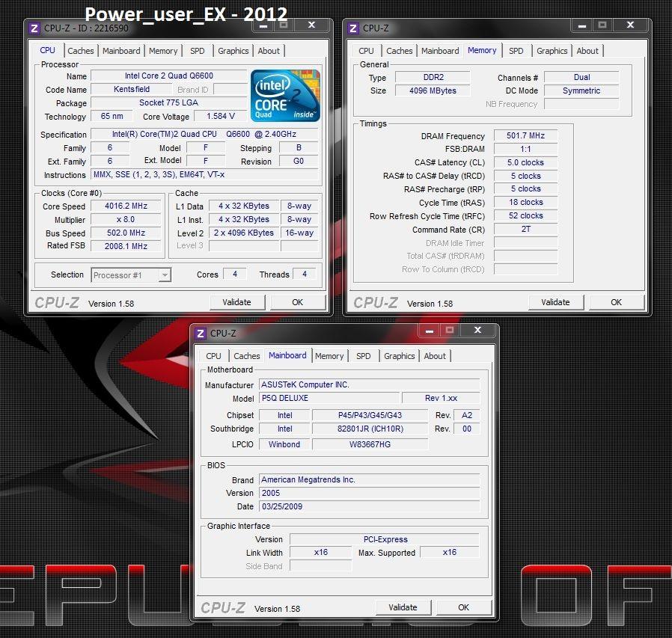The image size is (672, 638).
Task: Click the Chipset value P45/P43/G45/G43
Action: (370, 415)
